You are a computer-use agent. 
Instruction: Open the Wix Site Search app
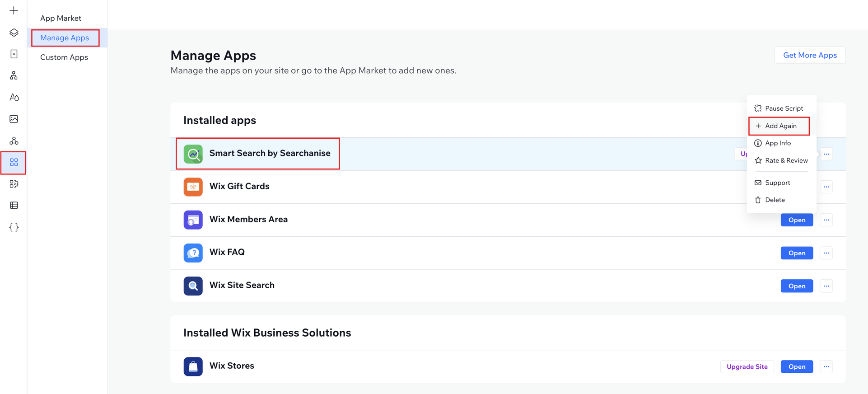797,286
